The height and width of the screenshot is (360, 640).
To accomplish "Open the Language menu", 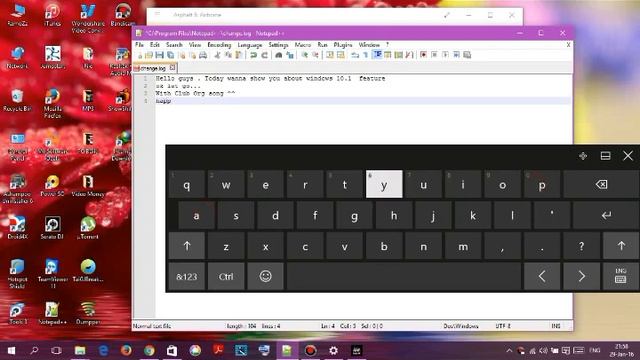I will (249, 44).
